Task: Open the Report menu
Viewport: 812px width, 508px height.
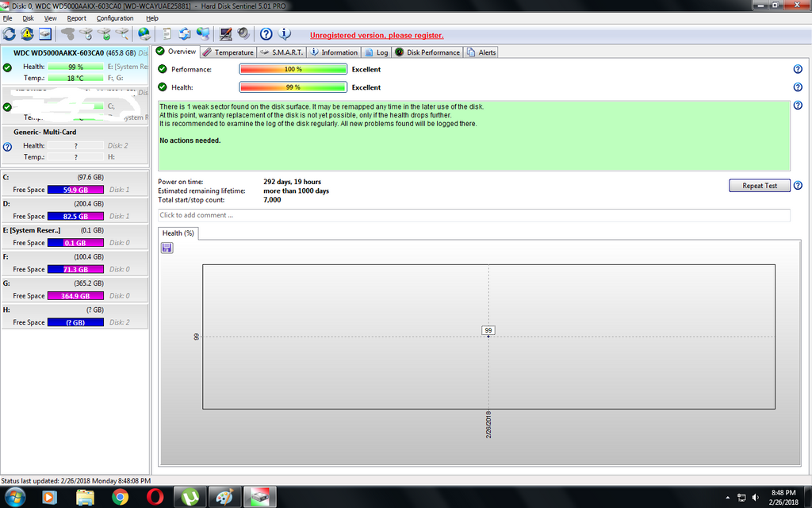Action: pyautogui.click(x=77, y=18)
